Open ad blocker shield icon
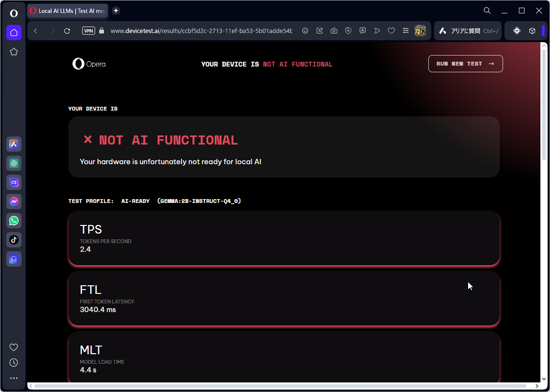 tap(348, 31)
